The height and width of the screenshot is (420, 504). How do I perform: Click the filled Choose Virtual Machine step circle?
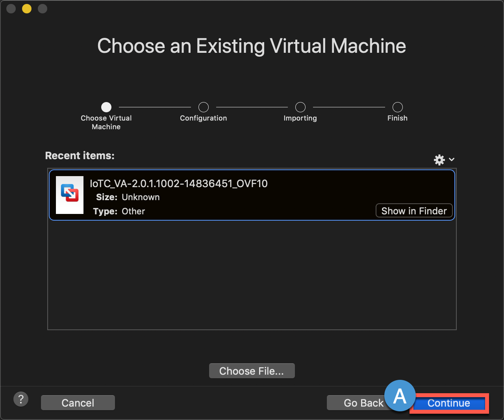coord(106,107)
